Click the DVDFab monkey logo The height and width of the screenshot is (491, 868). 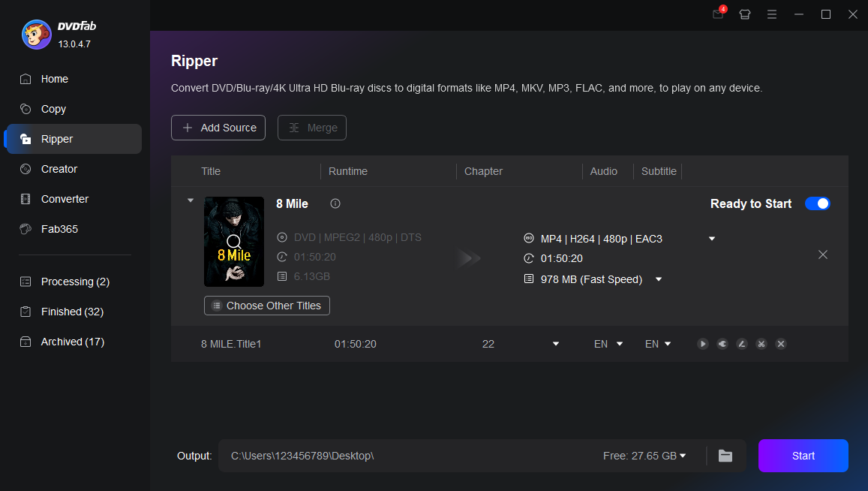pos(37,35)
